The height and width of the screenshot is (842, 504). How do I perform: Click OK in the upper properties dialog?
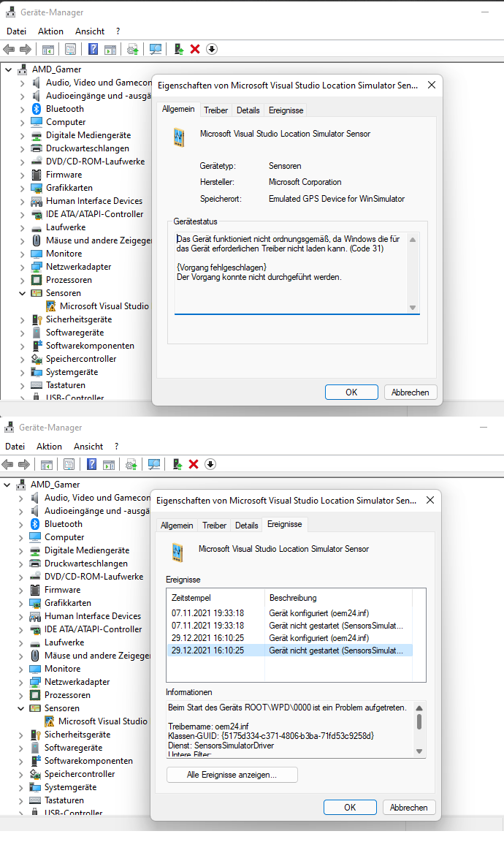pos(351,392)
